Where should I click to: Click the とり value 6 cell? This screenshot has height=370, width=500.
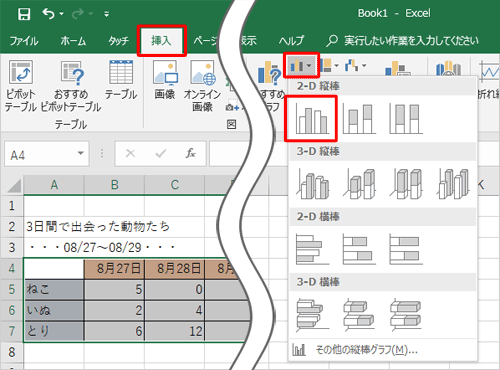(114, 331)
